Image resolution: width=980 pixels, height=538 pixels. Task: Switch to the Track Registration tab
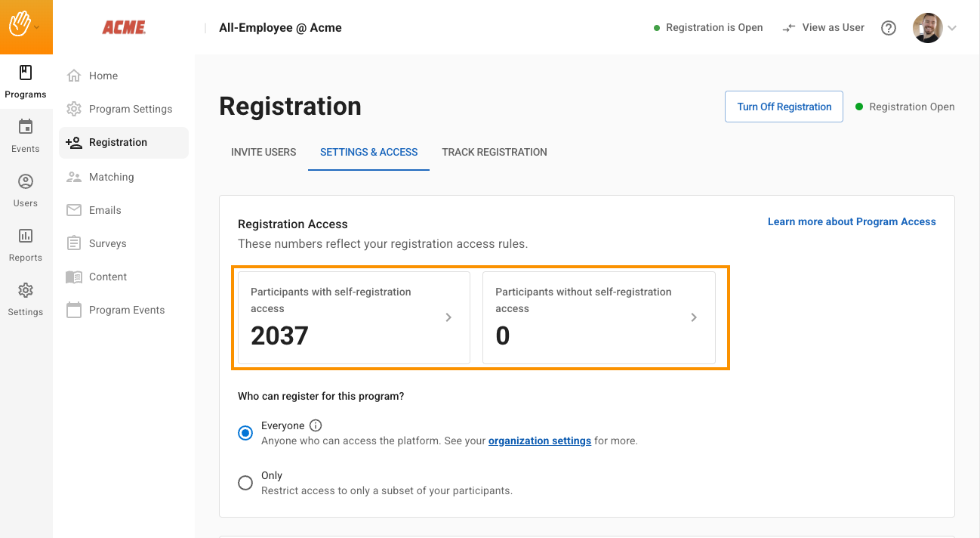494,152
